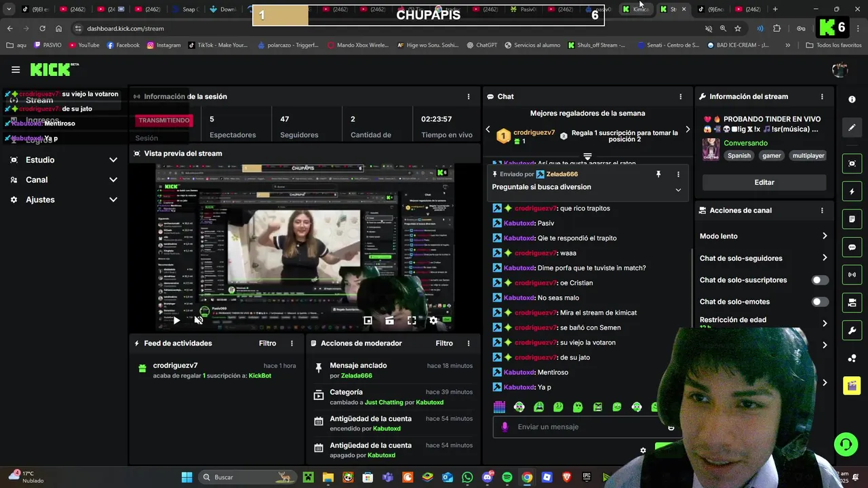Open the KickBot user link
868x488 pixels.
[x=260, y=375]
